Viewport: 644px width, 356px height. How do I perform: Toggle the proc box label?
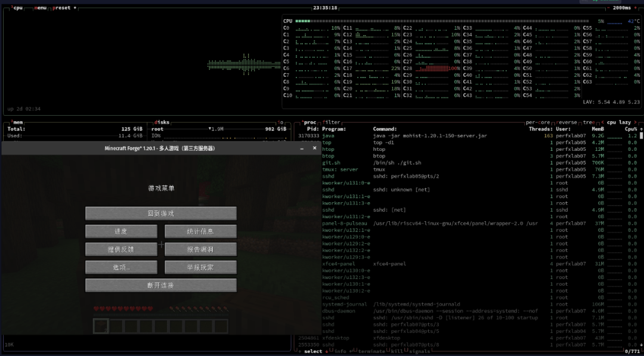point(309,122)
